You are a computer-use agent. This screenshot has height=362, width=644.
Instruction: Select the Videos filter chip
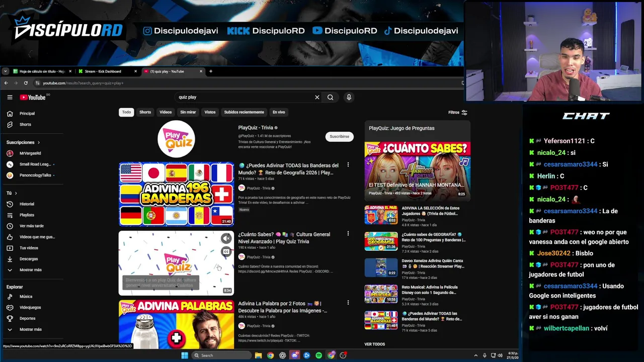pos(166,112)
